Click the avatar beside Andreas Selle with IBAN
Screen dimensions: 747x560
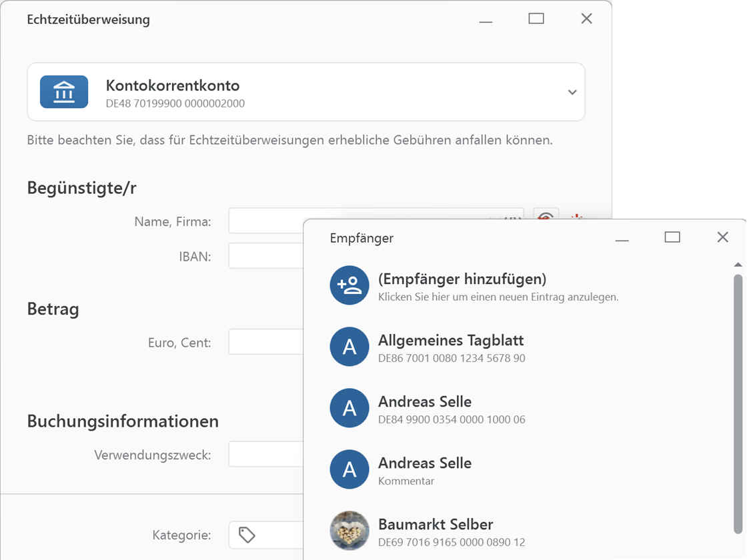pos(349,408)
